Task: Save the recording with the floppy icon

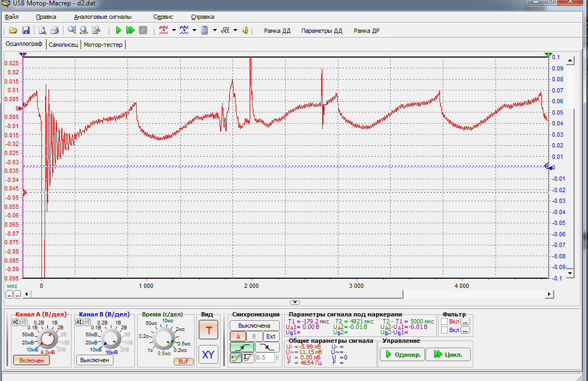Action: [x=25, y=30]
